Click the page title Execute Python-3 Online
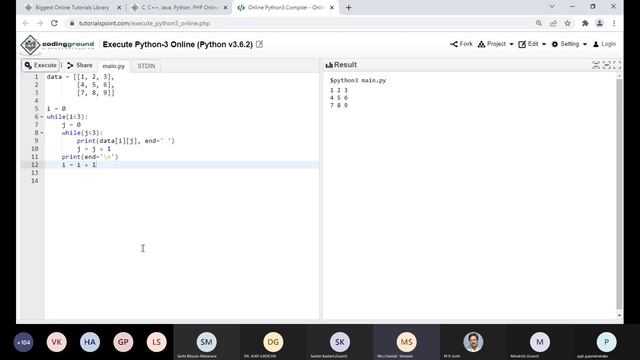The width and height of the screenshot is (640, 360). pos(178,44)
